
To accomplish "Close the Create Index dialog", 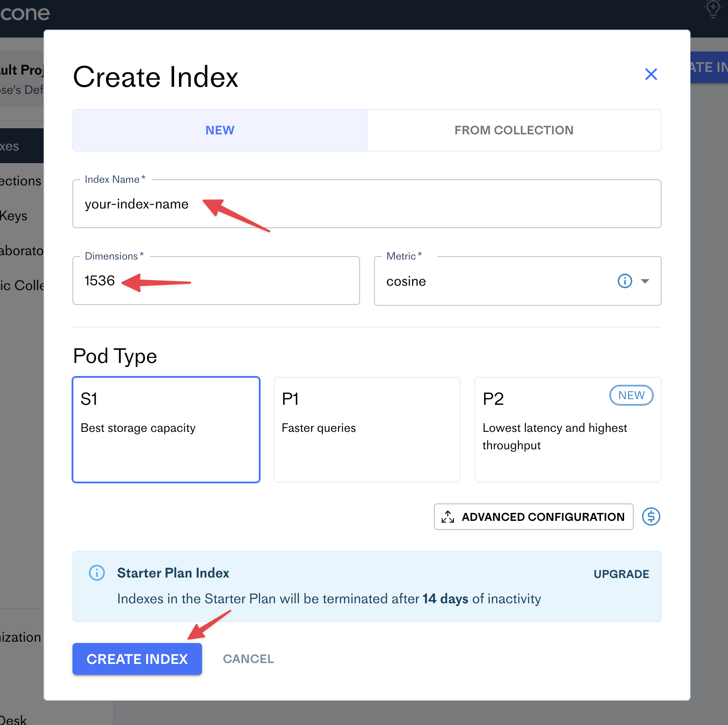I will pos(651,74).
